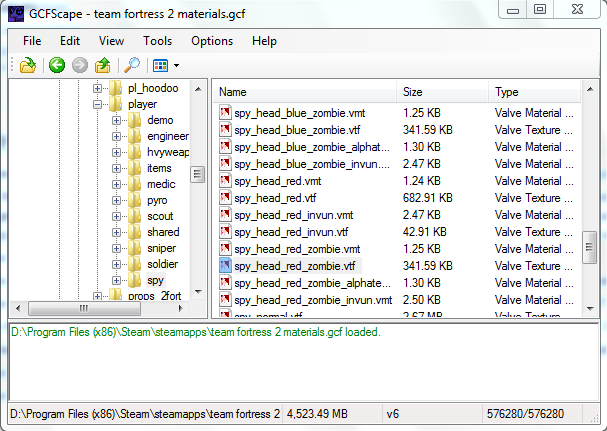The width and height of the screenshot is (607, 431).
Task: Click the grey forward arrow icon
Action: [80, 65]
